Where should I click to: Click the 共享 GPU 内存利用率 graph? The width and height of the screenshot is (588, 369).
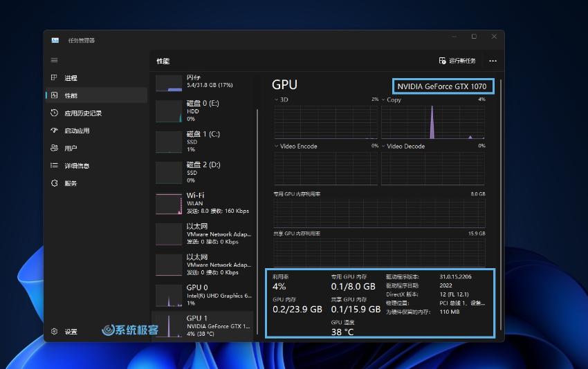379,252
